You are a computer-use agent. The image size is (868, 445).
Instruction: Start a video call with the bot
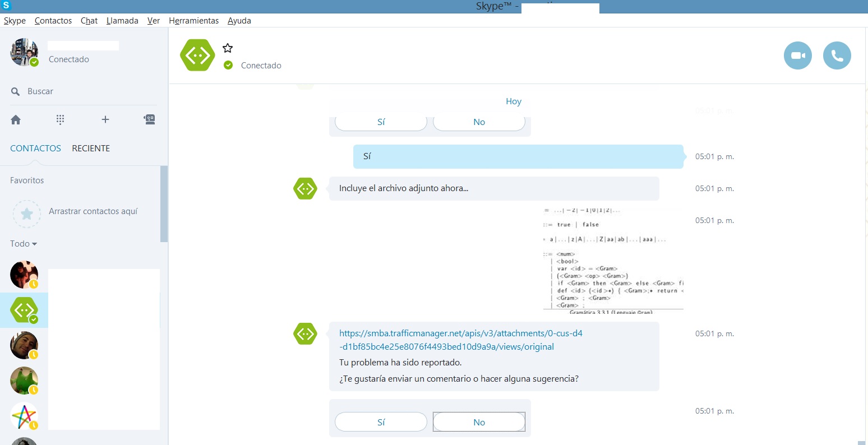[797, 55]
